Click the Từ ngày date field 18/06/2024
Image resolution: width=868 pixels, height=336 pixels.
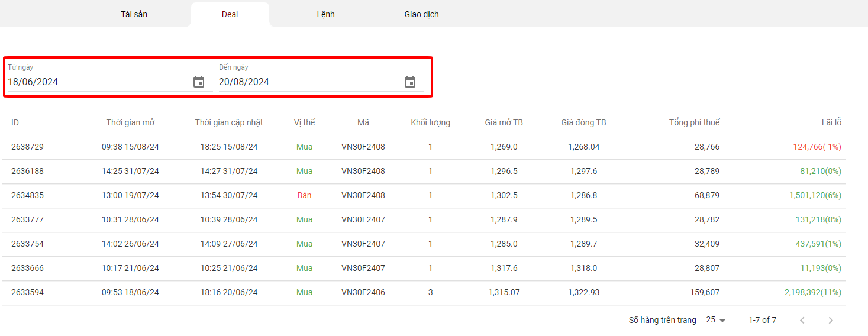(95, 82)
